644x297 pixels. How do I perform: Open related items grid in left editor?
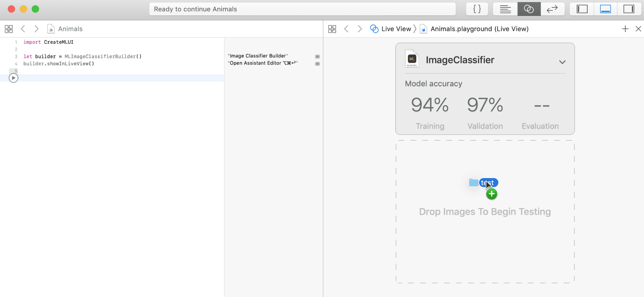tap(9, 29)
